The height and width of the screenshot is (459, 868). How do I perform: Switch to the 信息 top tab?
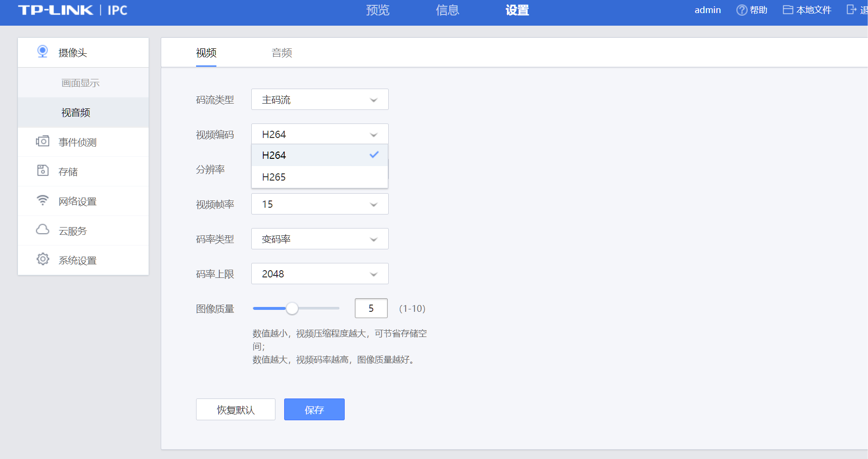tap(447, 10)
